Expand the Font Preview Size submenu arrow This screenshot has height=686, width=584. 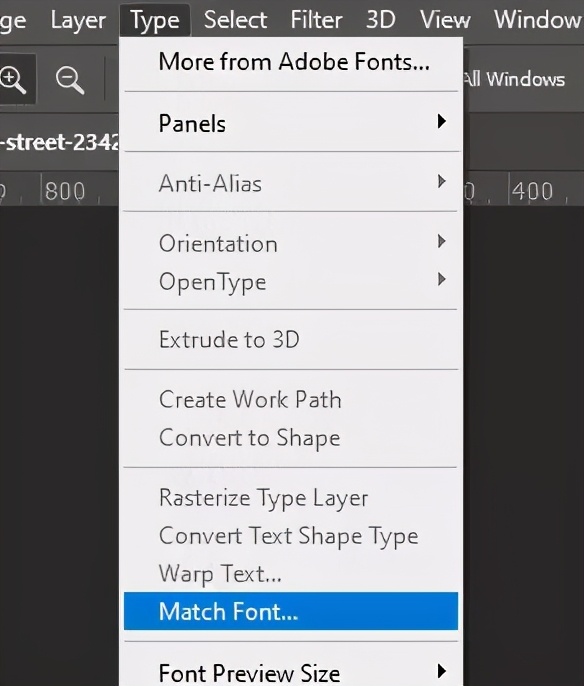coord(441,671)
